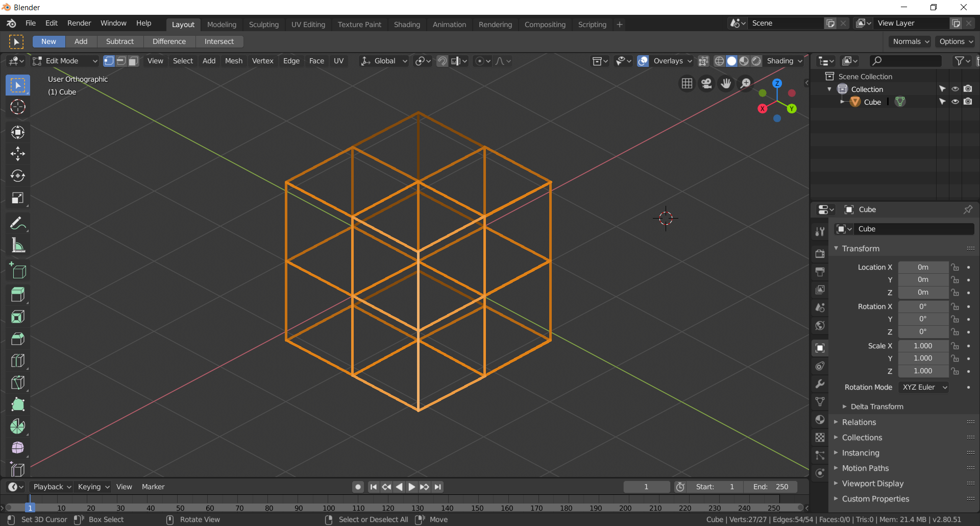Switch to wireframe viewport shading
This screenshot has height=526, width=980.
click(x=719, y=61)
